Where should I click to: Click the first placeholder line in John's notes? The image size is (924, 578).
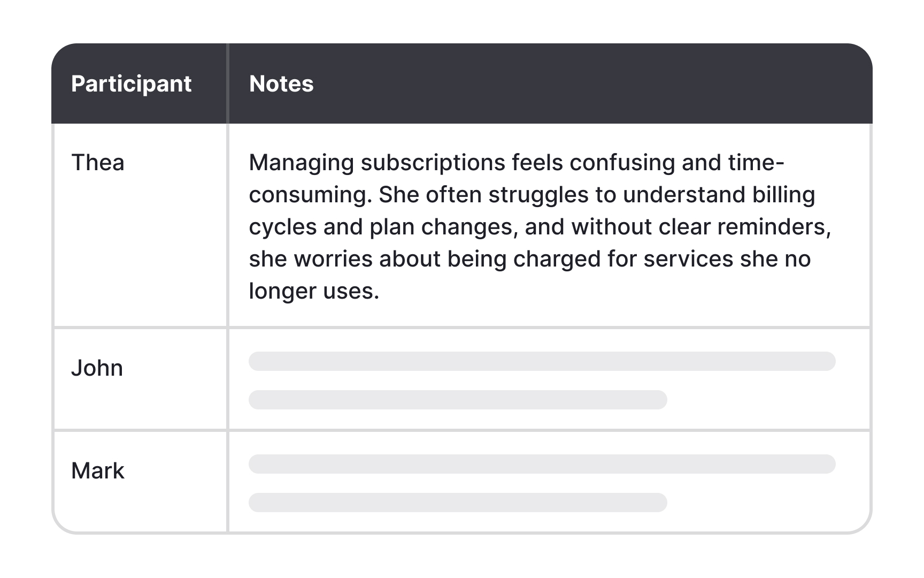point(542,361)
